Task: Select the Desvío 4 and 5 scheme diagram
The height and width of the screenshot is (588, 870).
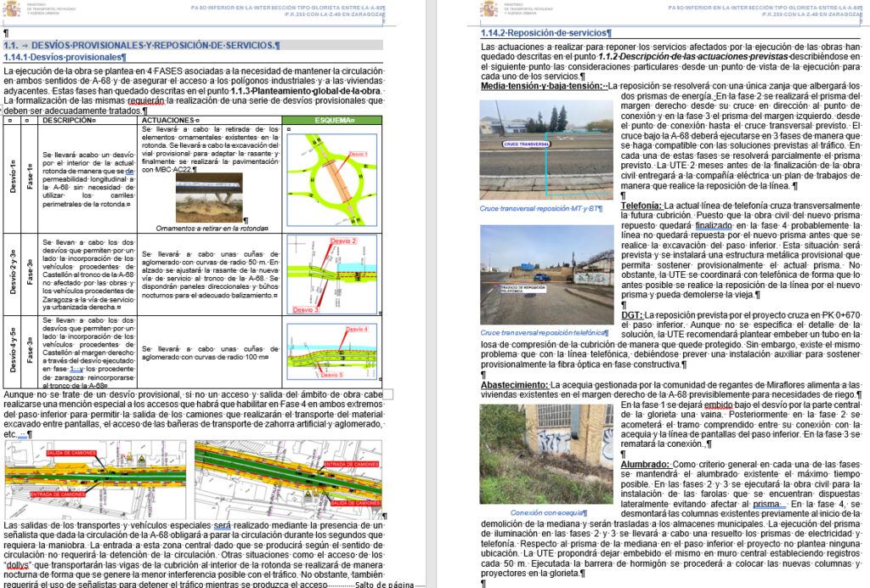Action: click(333, 352)
